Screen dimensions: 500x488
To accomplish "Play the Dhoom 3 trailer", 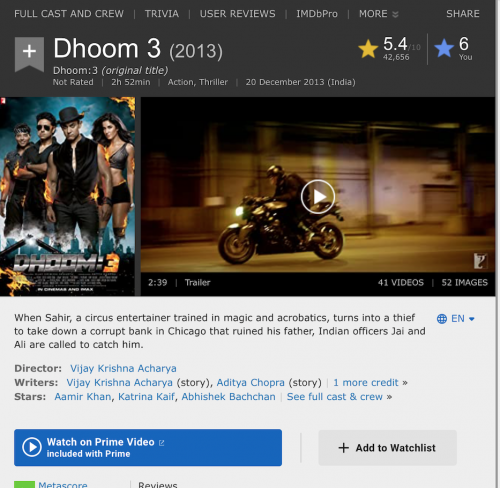I will point(318,197).
